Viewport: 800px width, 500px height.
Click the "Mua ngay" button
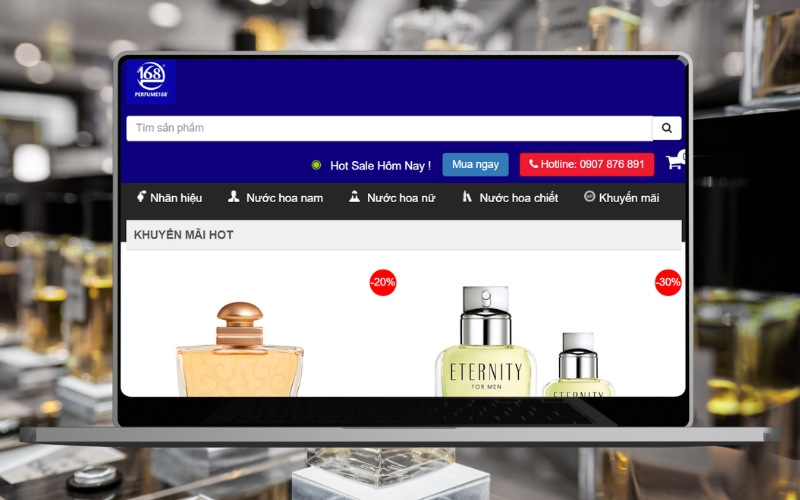click(x=476, y=164)
